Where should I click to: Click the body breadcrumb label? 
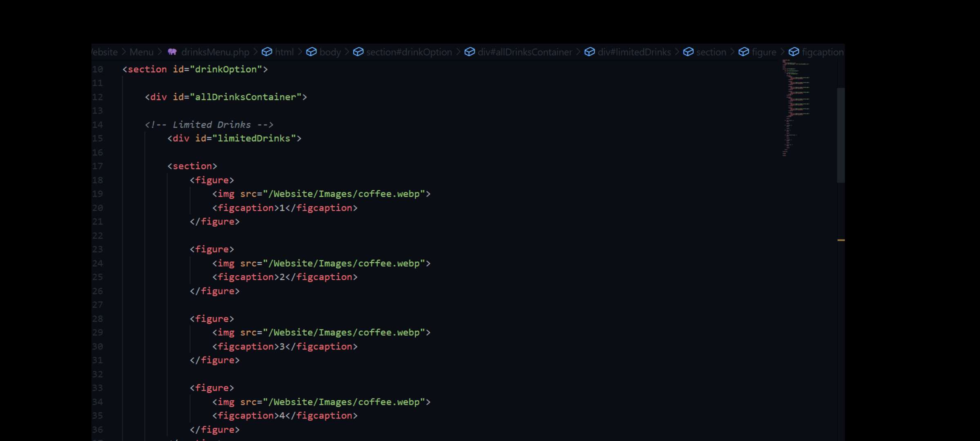point(330,52)
